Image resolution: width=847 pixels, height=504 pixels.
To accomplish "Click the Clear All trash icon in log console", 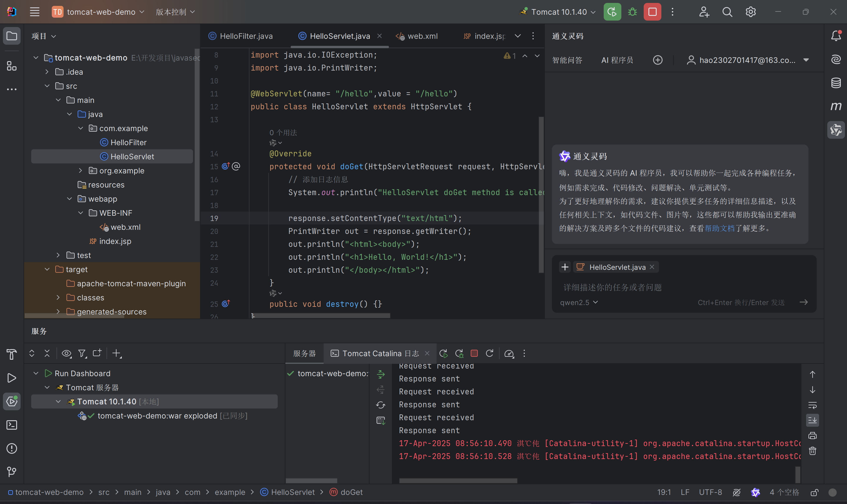I will [x=812, y=451].
